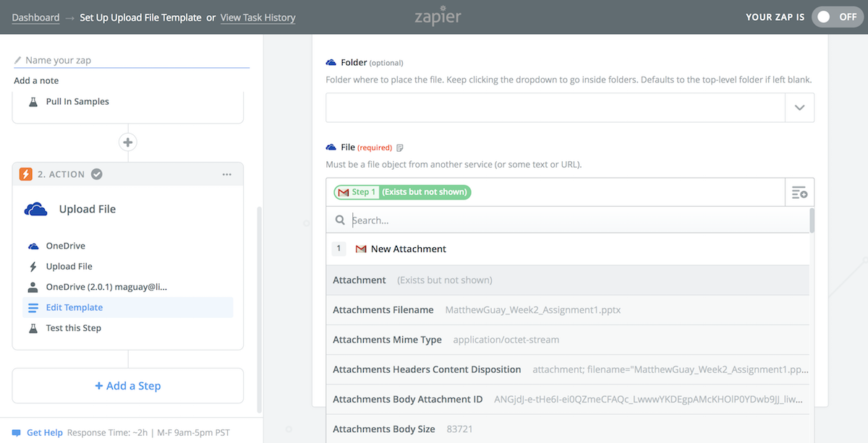Screen dimensions: 868x443
Task: Click the pencil icon beside zap name
Action: [18, 61]
